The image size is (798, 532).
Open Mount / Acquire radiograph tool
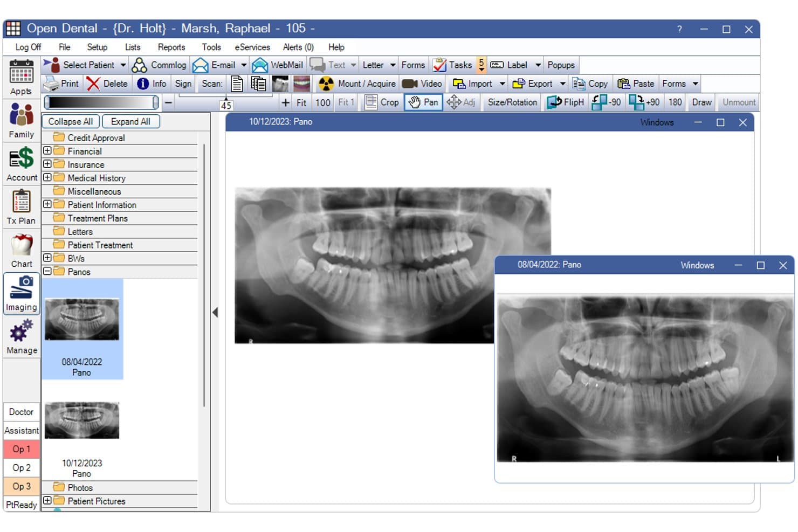[357, 84]
